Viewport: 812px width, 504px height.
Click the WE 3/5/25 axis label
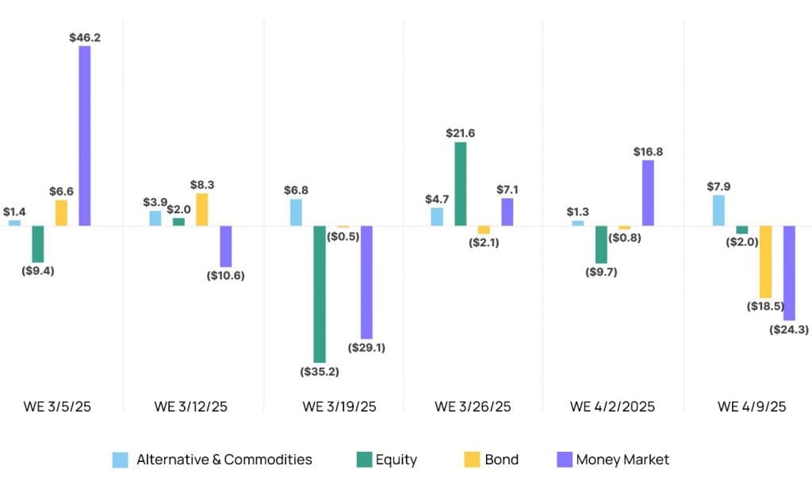click(x=57, y=407)
